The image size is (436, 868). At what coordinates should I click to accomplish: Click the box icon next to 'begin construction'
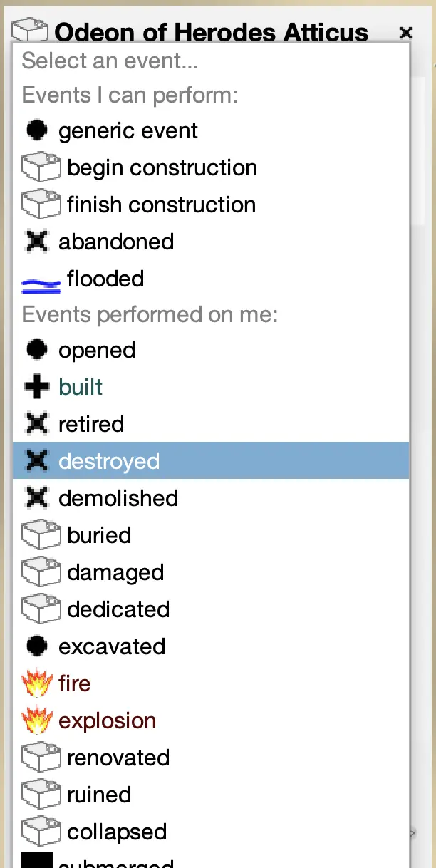[x=41, y=168]
